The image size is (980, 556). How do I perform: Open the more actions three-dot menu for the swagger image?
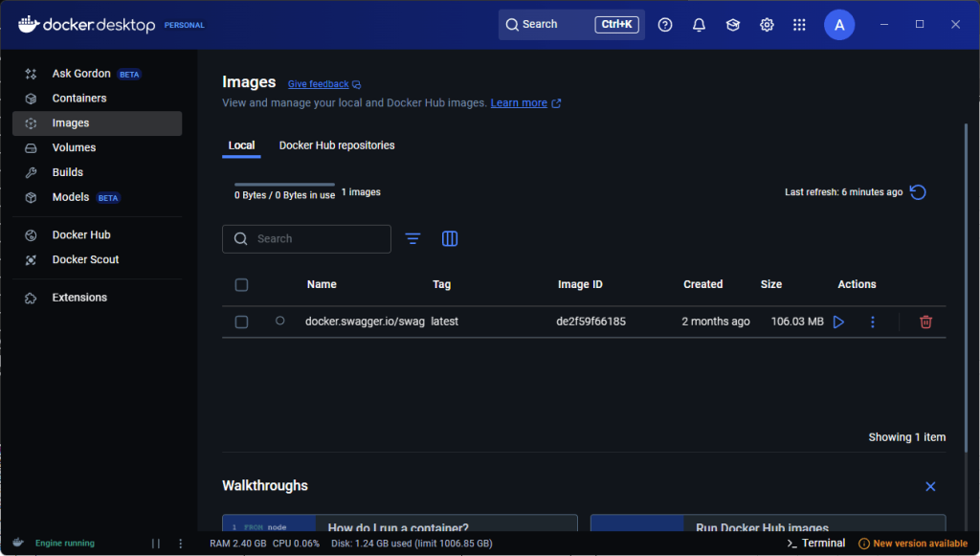click(x=873, y=322)
